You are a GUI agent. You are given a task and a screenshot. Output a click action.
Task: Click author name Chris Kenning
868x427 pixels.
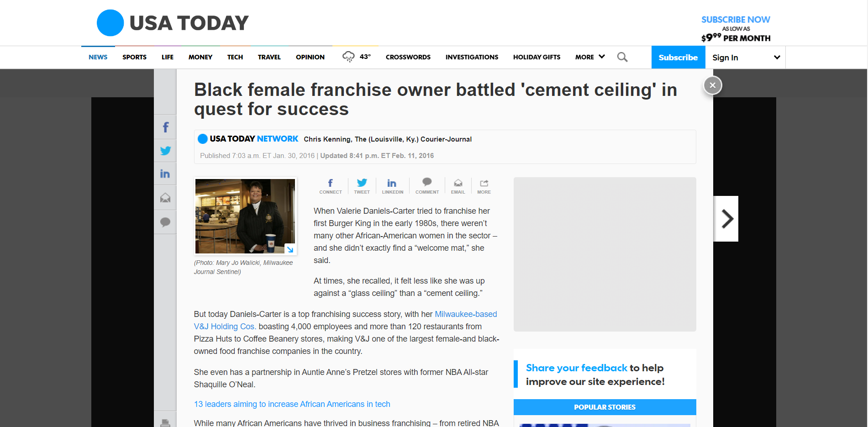[327, 139]
